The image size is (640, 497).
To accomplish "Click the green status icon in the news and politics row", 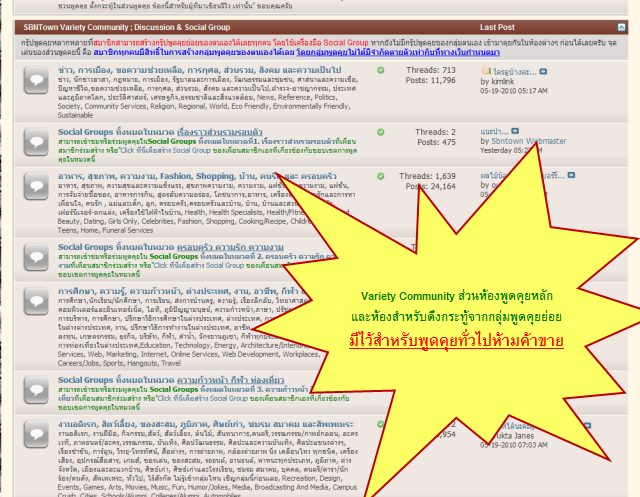I will 380,72.
